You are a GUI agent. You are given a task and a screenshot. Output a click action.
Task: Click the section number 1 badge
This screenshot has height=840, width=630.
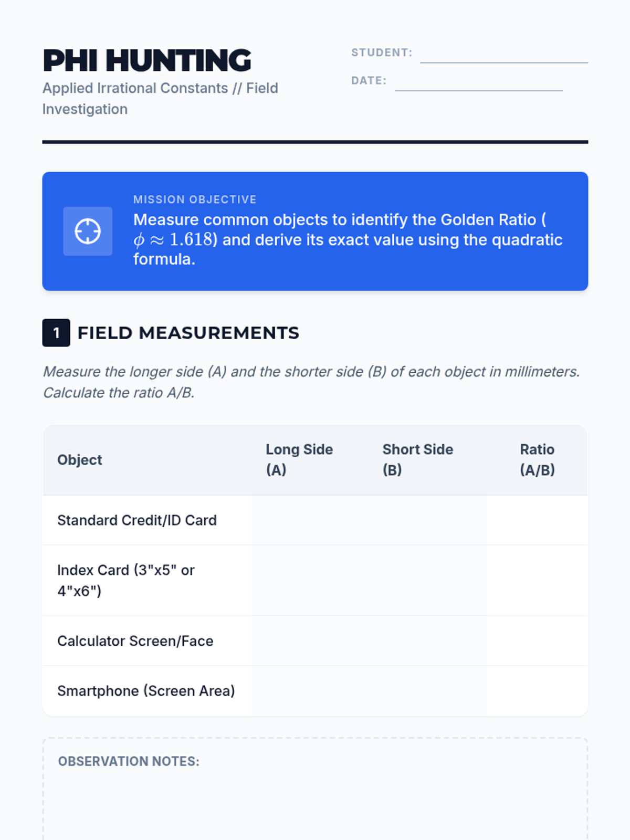[x=56, y=333]
